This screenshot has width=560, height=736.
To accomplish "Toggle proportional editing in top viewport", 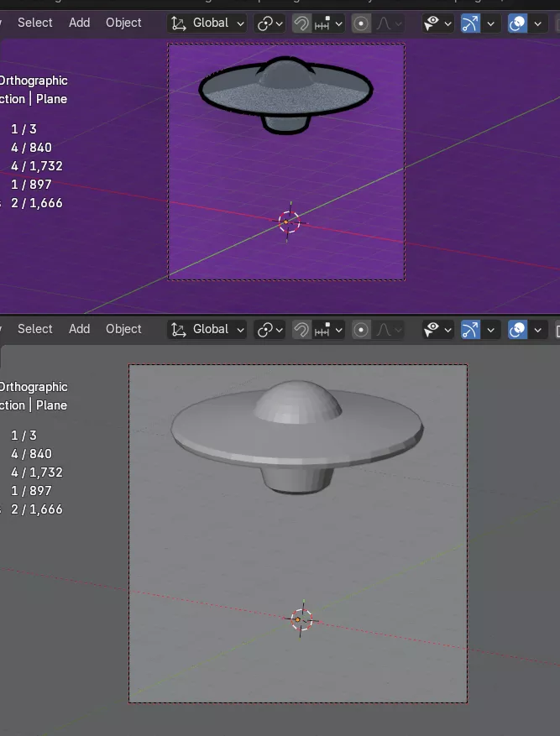I will [361, 23].
